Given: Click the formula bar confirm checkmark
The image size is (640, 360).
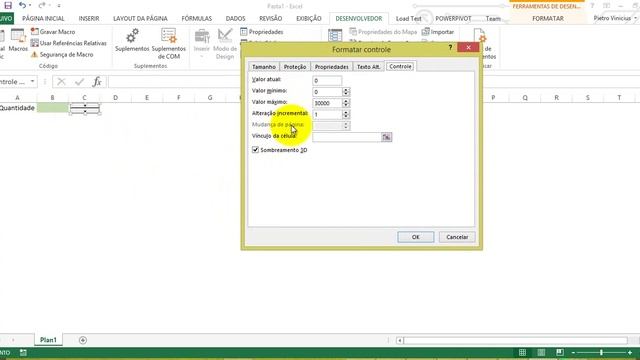Looking at the screenshot, I should [x=79, y=82].
